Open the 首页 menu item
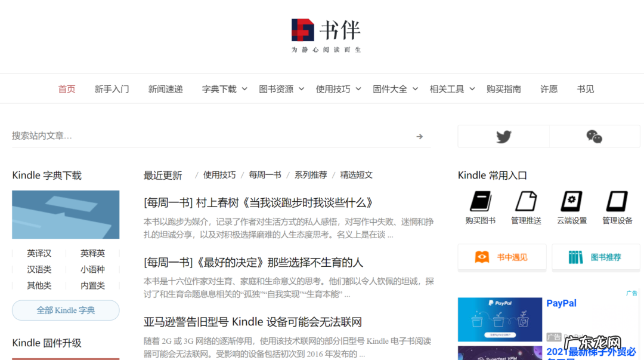This screenshot has height=360, width=644. pyautogui.click(x=66, y=88)
